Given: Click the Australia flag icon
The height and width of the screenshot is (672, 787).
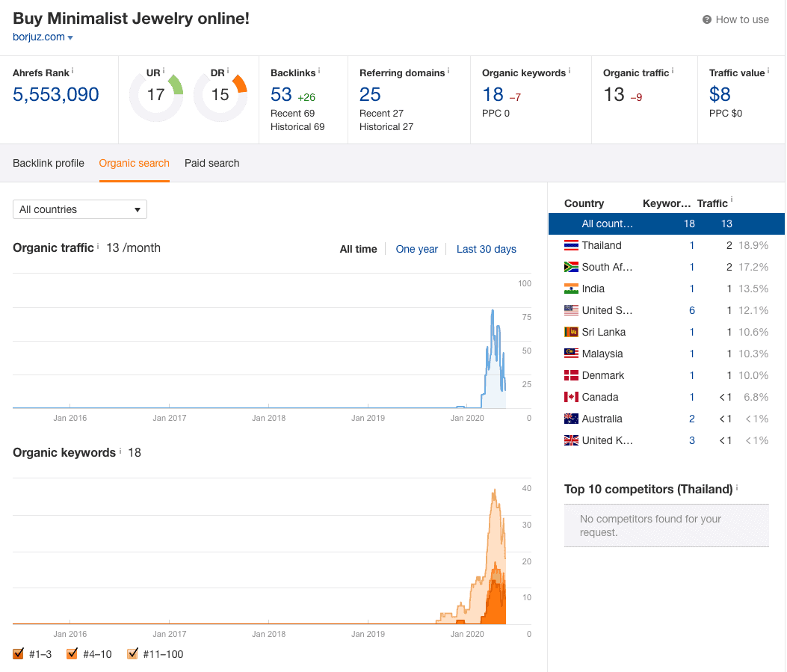Looking at the screenshot, I should pyautogui.click(x=571, y=419).
